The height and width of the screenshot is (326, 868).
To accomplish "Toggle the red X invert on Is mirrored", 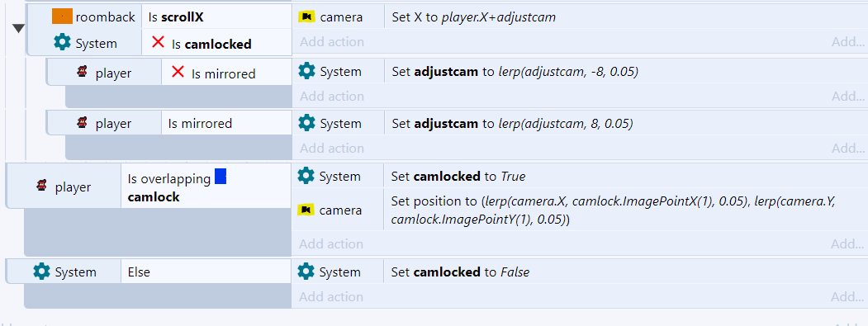I will [x=178, y=72].
